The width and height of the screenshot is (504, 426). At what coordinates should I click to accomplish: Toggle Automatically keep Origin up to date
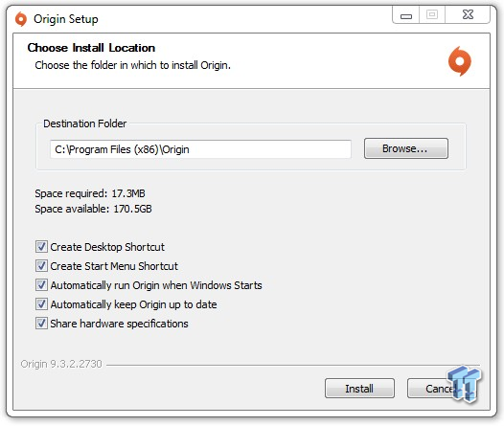point(41,304)
